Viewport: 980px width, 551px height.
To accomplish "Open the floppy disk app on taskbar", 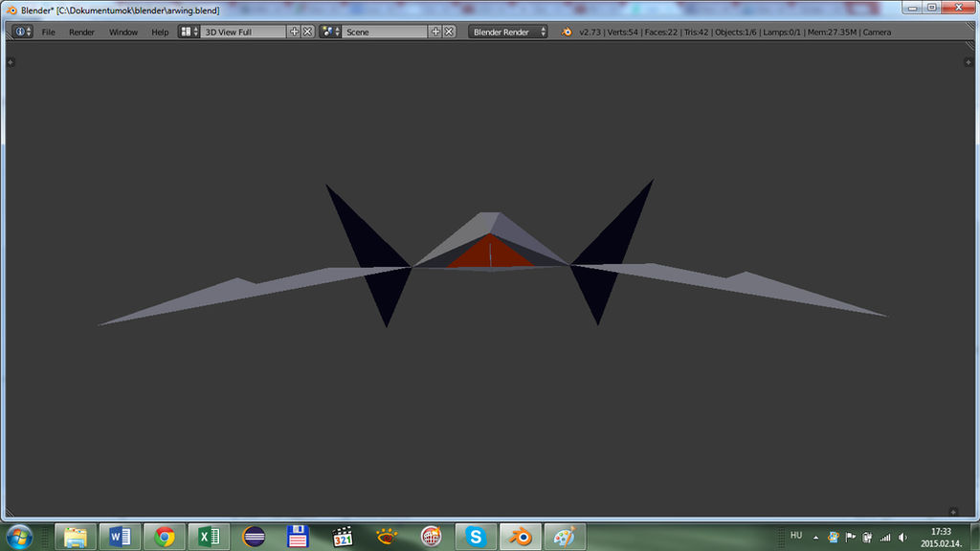I will [299, 537].
